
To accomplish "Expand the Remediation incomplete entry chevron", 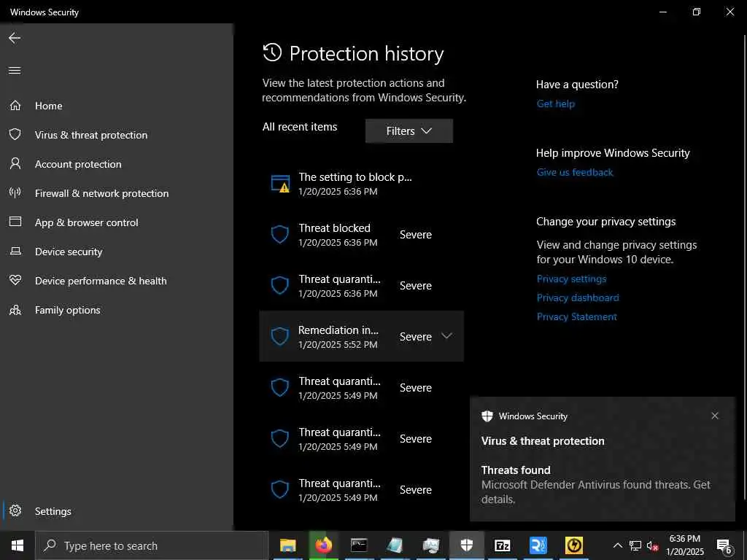I will (447, 336).
